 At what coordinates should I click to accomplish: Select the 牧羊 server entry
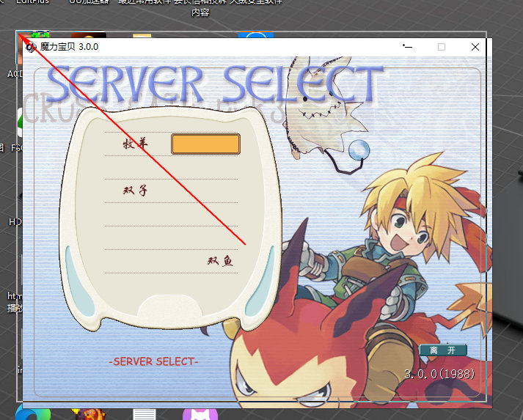tap(135, 144)
